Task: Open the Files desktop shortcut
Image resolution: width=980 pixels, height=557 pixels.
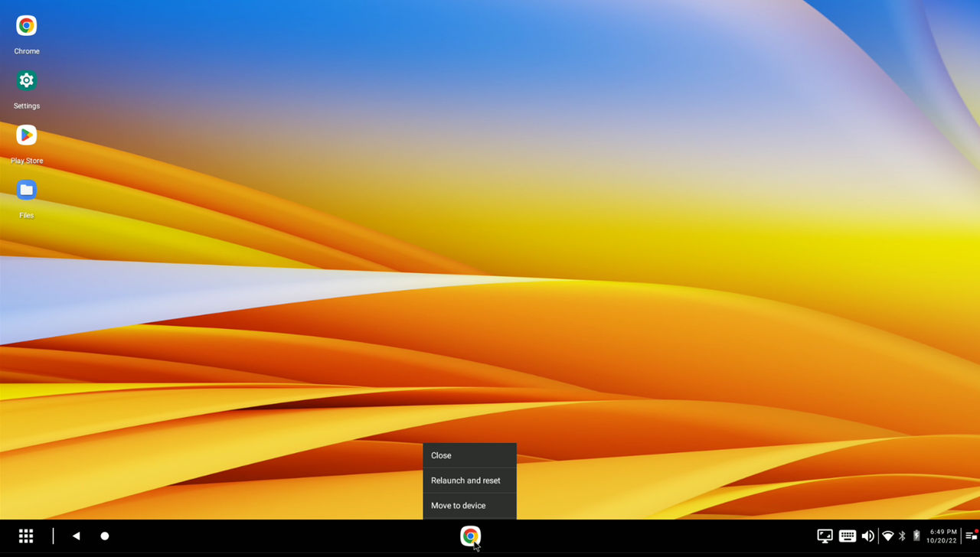Action: (x=26, y=190)
